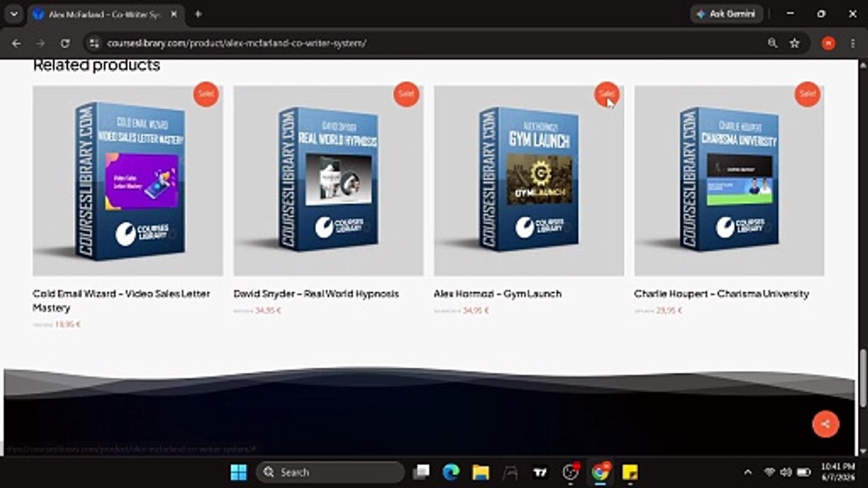
Task: Open Gym Launch product image
Action: pyautogui.click(x=529, y=180)
